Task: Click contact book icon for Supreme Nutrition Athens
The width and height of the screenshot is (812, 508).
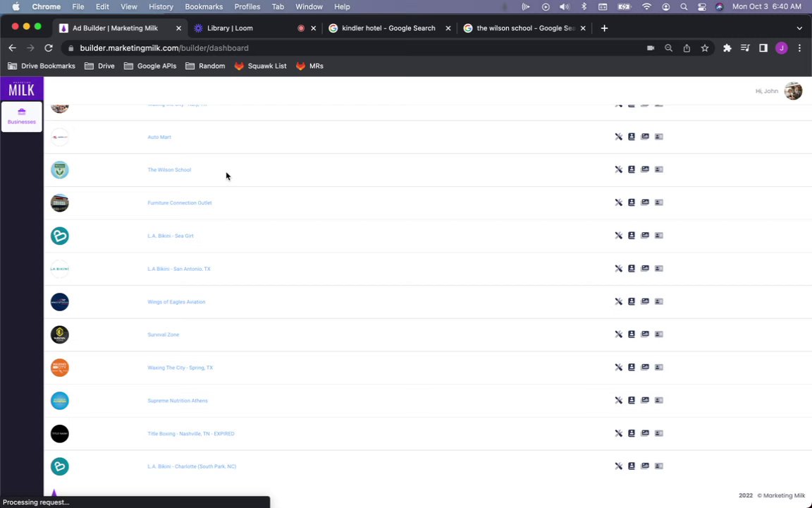Action: click(632, 400)
